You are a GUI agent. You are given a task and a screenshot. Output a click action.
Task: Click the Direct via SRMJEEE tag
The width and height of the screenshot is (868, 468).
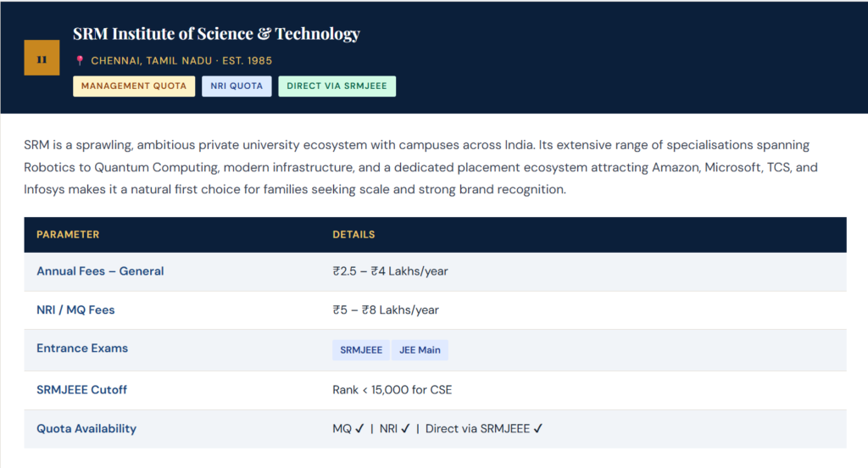(337, 86)
